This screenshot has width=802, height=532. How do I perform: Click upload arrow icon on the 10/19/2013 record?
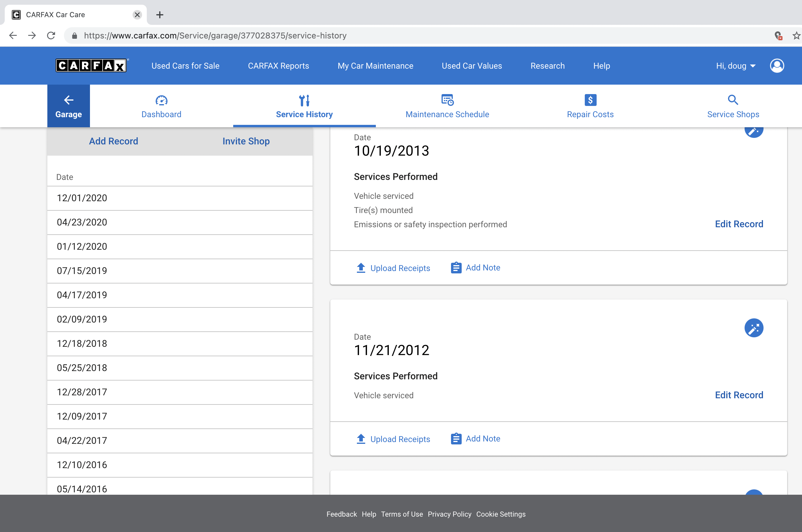361,268
